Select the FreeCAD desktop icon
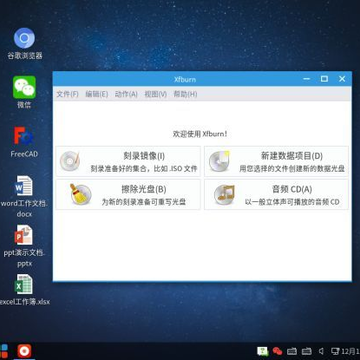Image resolution: width=360 pixels, height=360 pixels. 24,142
